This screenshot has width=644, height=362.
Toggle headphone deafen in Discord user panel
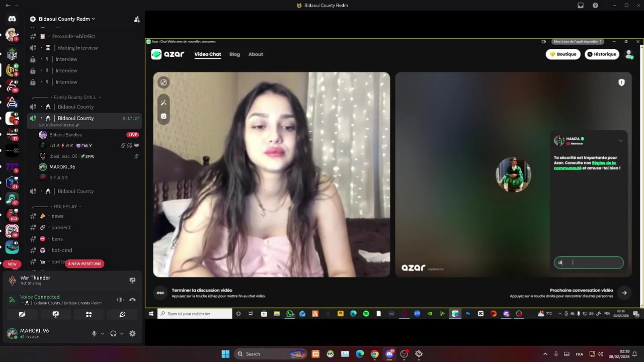coord(113,333)
